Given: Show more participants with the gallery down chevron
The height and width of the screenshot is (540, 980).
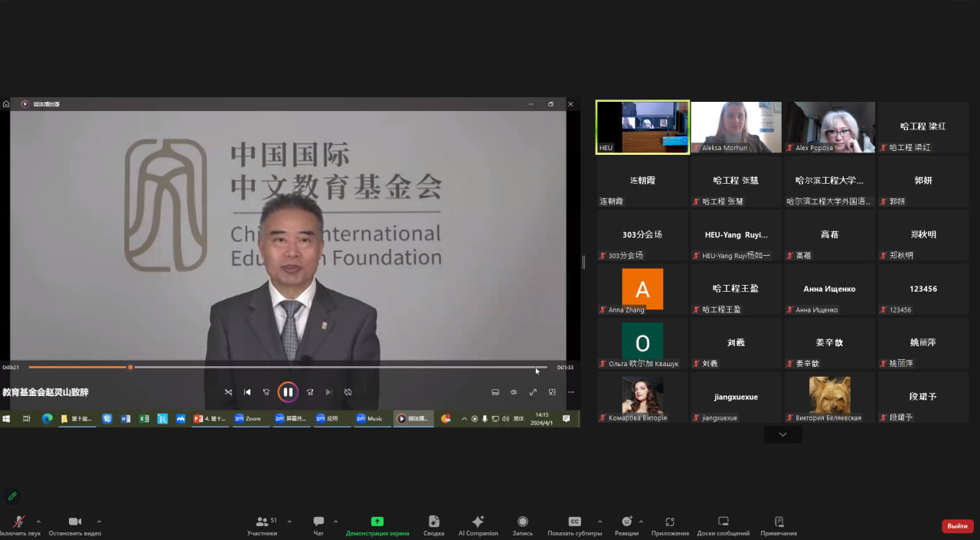Looking at the screenshot, I should 782,434.
